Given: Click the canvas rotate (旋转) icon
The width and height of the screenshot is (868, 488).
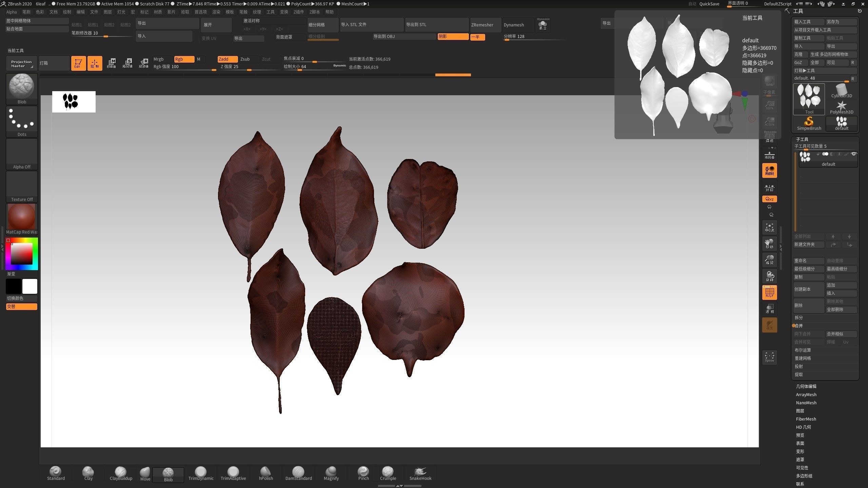Looking at the screenshot, I should click(769, 276).
